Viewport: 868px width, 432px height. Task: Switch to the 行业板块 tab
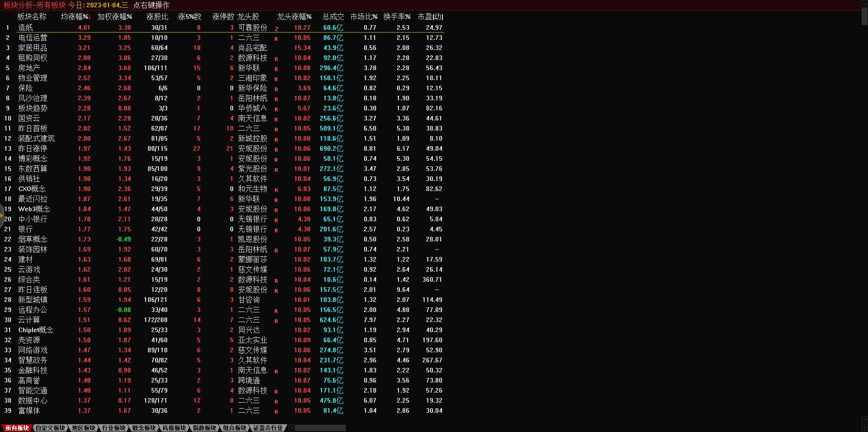click(114, 428)
